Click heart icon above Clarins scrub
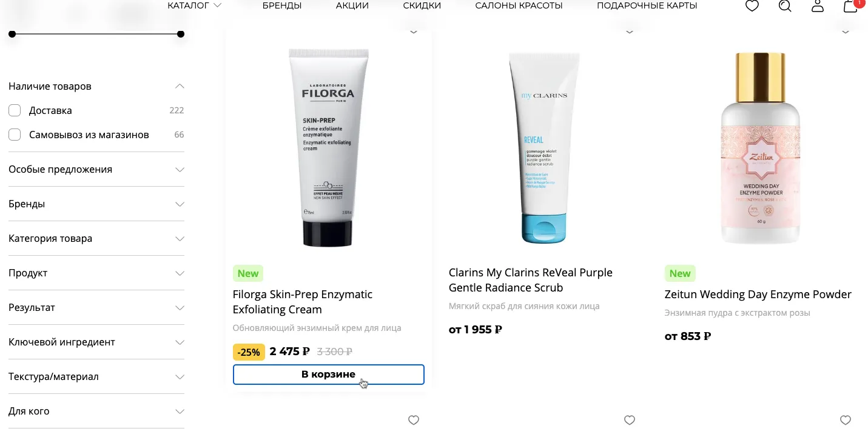Viewport: 868px width, 440px height. click(x=630, y=31)
